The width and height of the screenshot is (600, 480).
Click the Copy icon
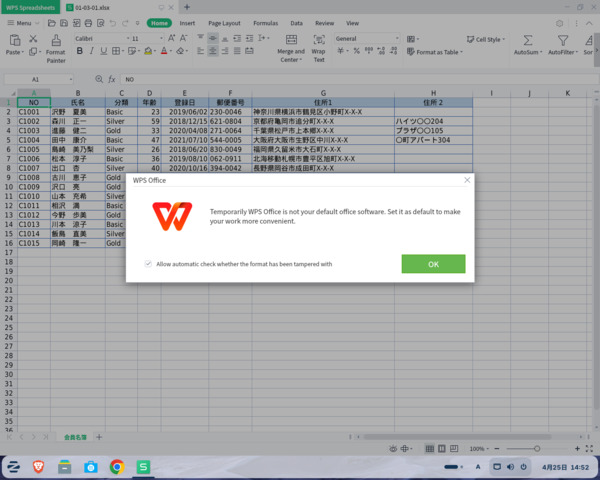tap(33, 51)
